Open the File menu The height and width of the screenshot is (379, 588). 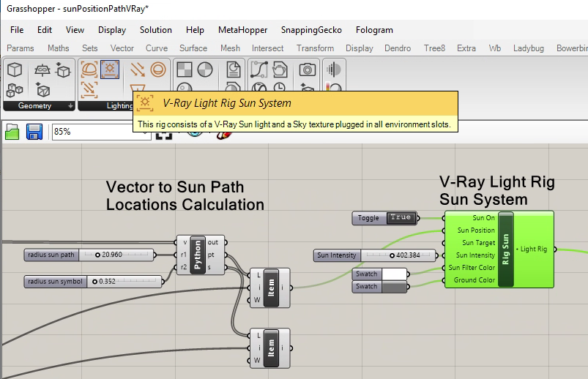click(x=17, y=30)
